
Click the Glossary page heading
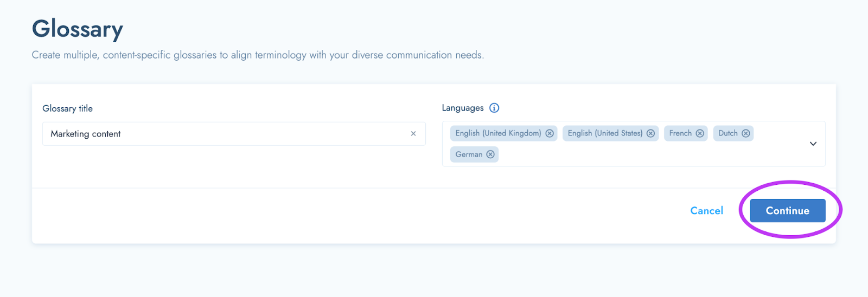(78, 29)
